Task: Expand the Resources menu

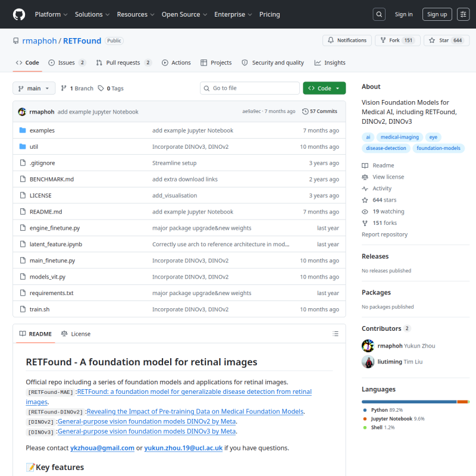Action: click(136, 14)
